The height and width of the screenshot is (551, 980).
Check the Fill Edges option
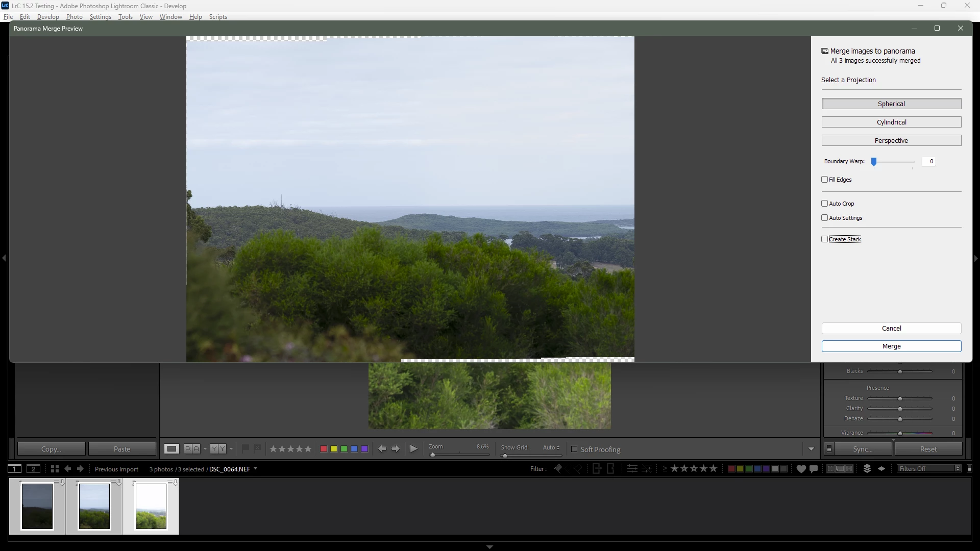(824, 180)
